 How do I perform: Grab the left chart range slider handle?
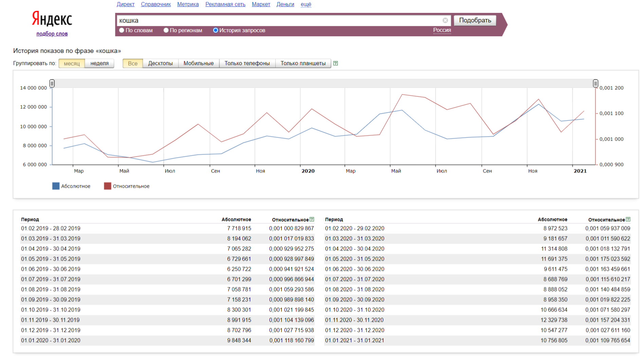coord(52,83)
